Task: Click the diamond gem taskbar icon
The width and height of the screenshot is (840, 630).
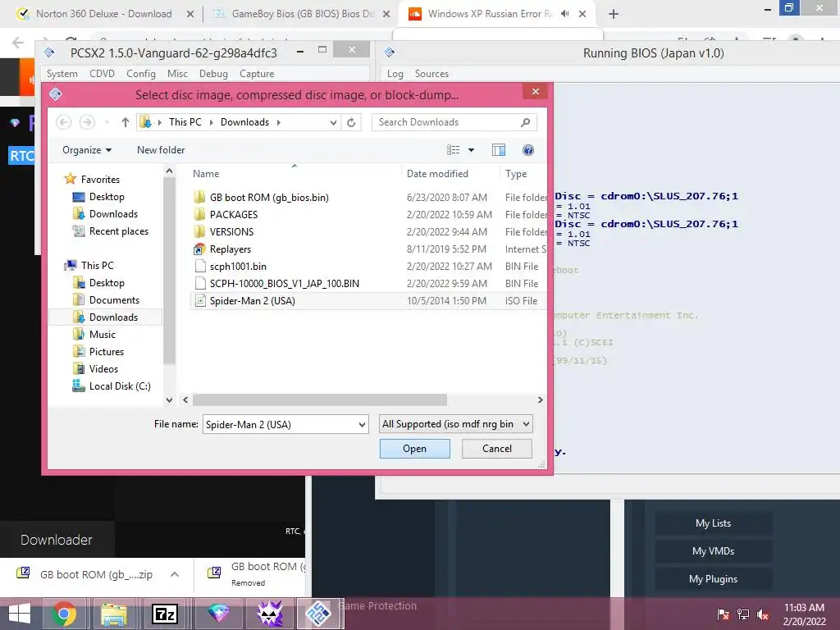Action: click(218, 614)
